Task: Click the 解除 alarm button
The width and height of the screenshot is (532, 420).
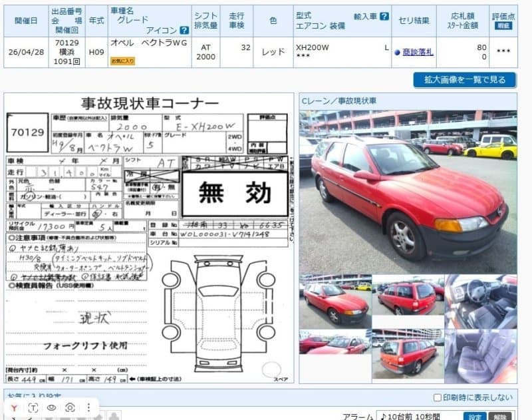Action: click(x=500, y=417)
